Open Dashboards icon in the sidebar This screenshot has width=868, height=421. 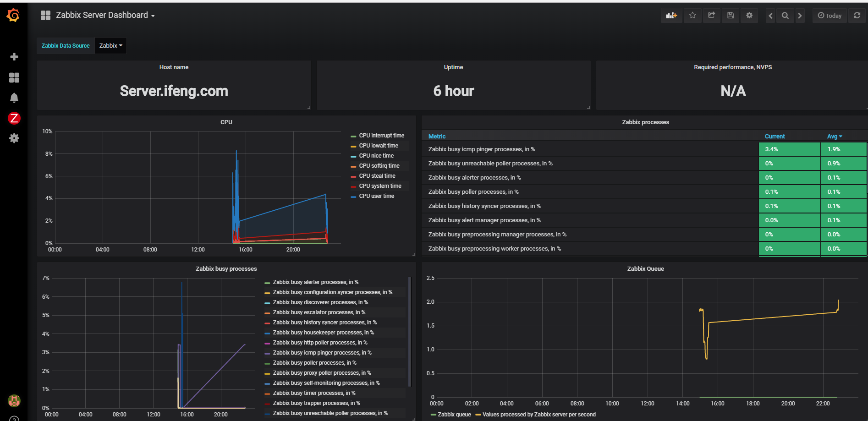14,77
